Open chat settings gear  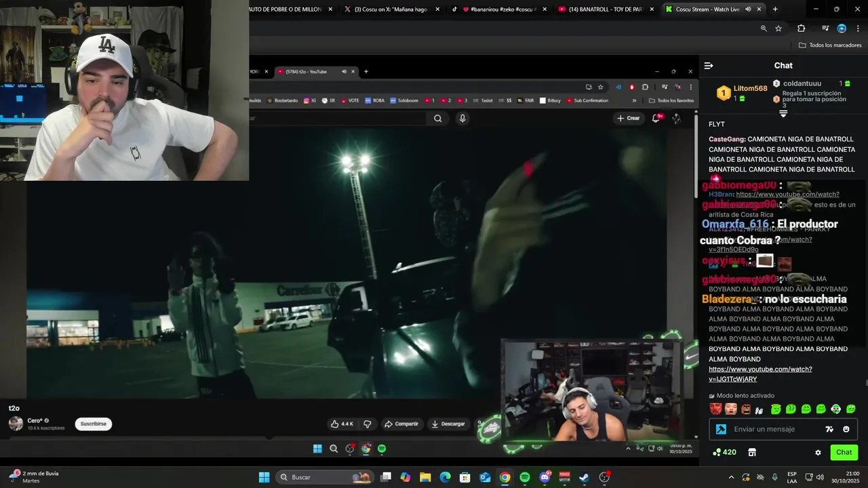click(x=818, y=452)
